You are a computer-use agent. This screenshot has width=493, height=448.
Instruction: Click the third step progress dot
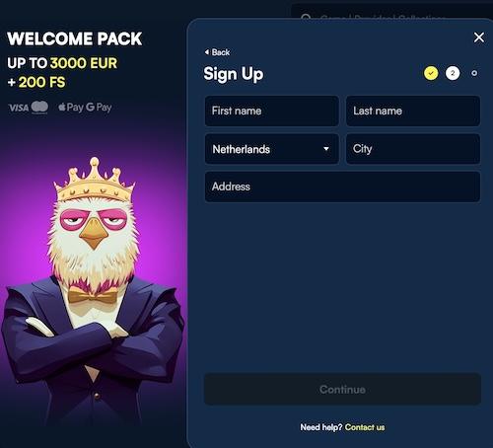click(x=474, y=73)
